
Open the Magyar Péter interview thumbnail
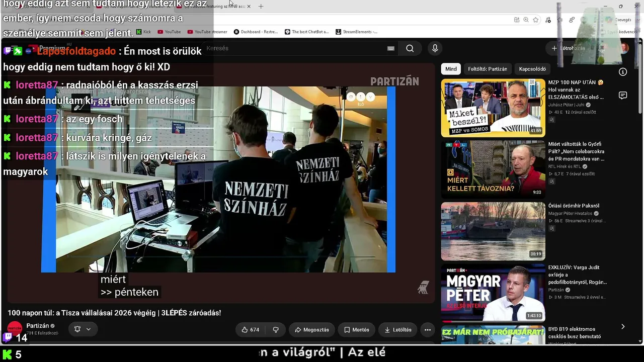pyautogui.click(x=493, y=293)
